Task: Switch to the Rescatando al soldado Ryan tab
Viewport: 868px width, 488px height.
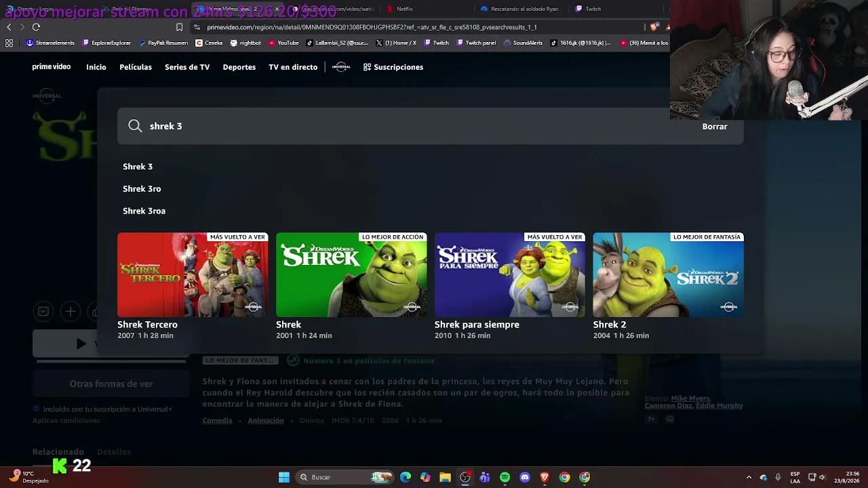Action: (520, 9)
